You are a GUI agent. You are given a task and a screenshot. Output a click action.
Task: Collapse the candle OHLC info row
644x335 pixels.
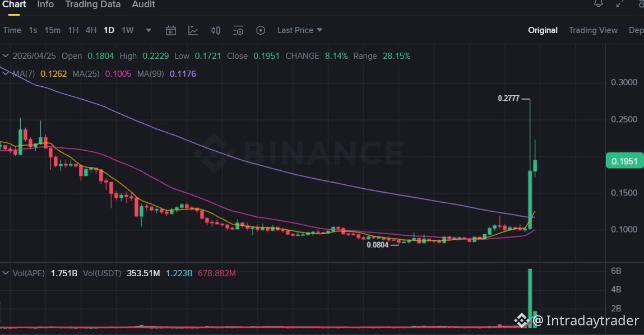pos(6,56)
